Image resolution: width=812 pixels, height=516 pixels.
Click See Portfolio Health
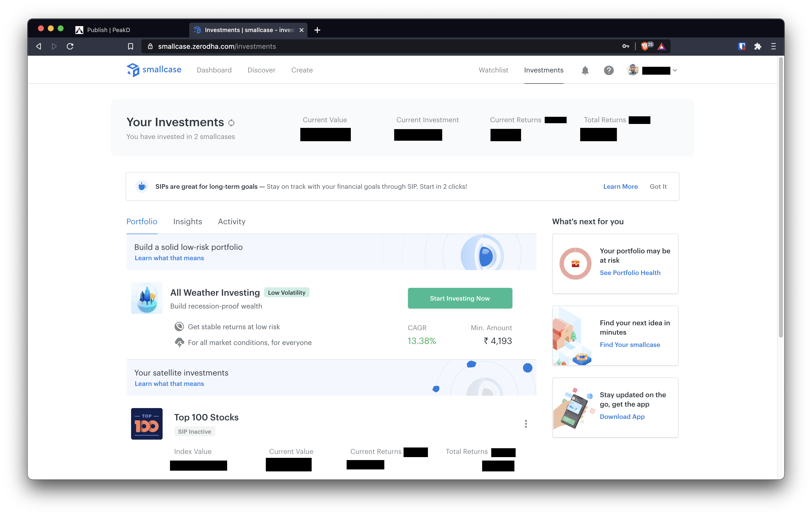pos(630,273)
